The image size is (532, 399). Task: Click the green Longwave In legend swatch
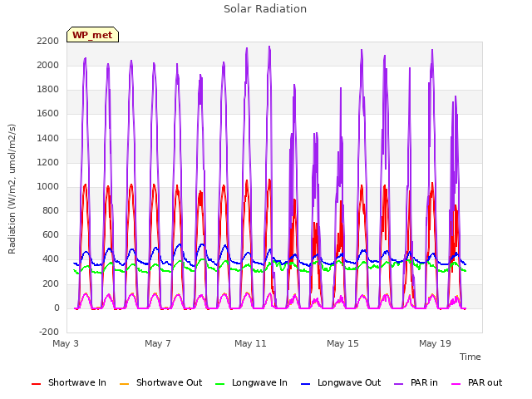(x=219, y=384)
